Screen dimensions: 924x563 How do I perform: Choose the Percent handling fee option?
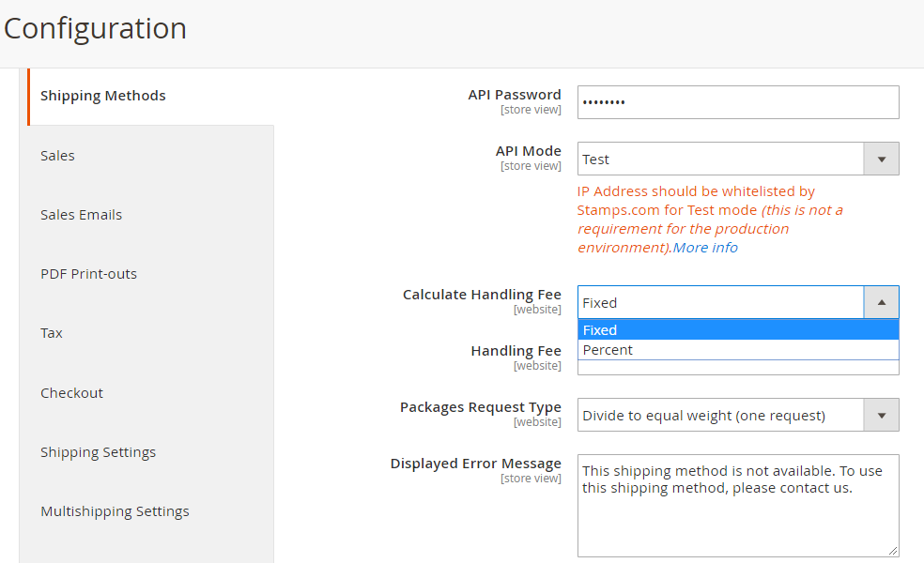[x=737, y=350]
